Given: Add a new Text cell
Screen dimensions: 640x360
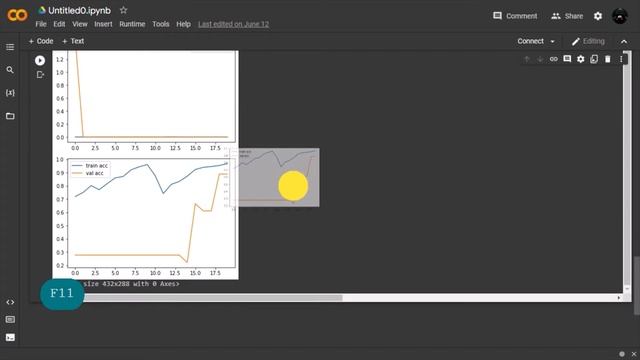Looking at the screenshot, I should [73, 41].
